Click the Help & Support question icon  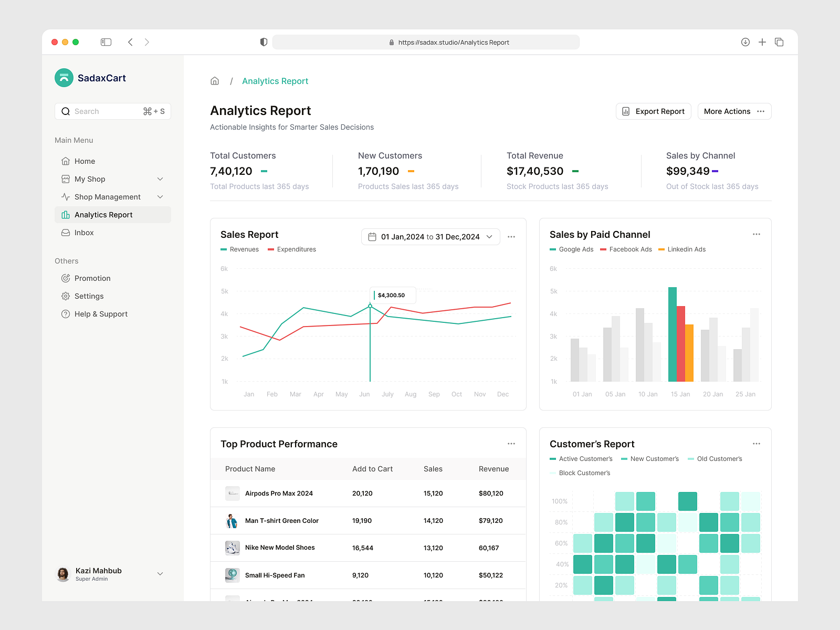[65, 314]
